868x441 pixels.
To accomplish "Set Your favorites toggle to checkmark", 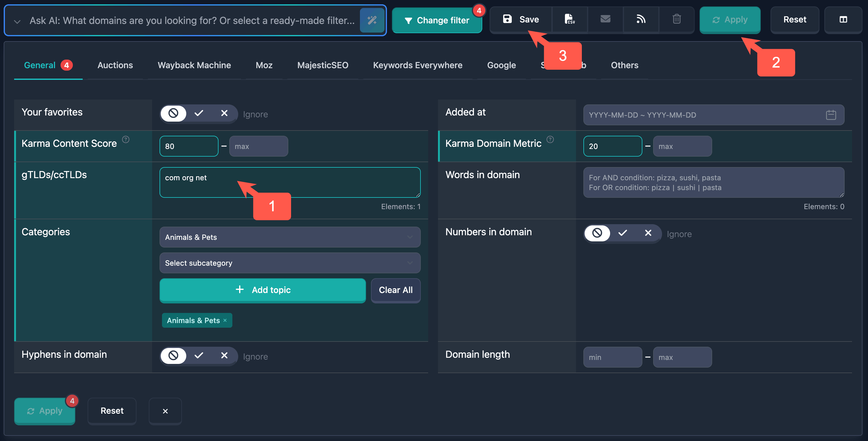I will 199,113.
